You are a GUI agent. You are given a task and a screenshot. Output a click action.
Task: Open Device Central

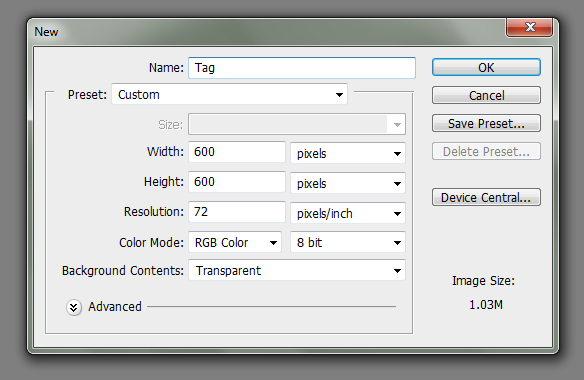tap(486, 197)
